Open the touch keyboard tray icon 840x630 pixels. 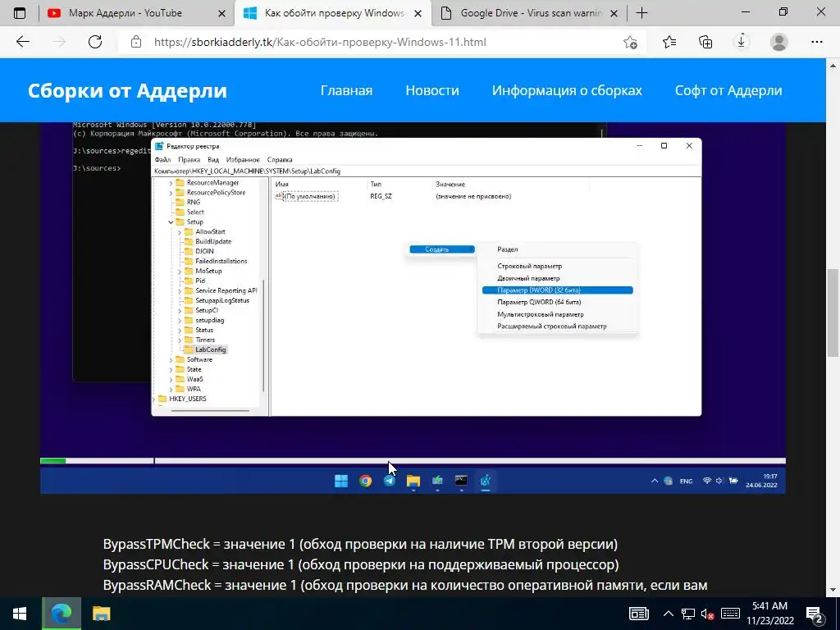tap(731, 614)
